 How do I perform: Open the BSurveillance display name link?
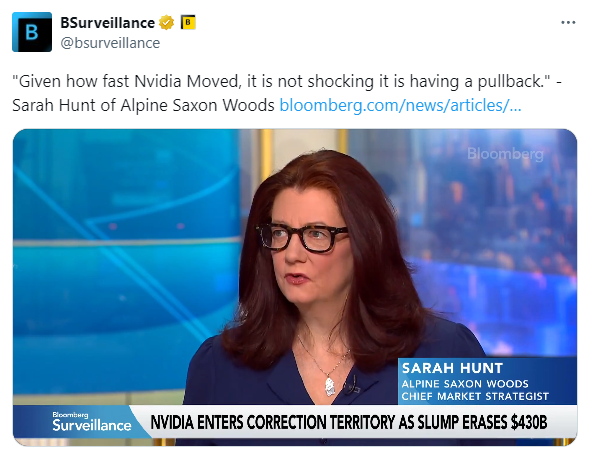pos(108,23)
